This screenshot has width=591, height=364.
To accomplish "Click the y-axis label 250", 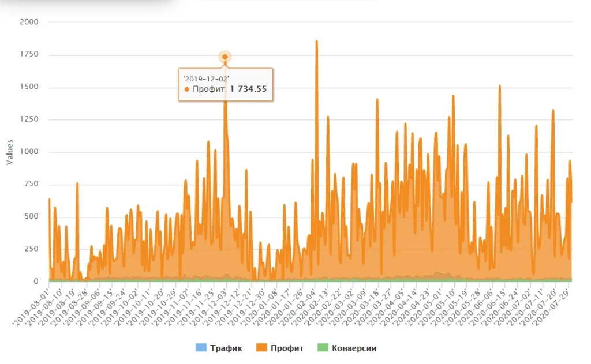I will (x=32, y=249).
